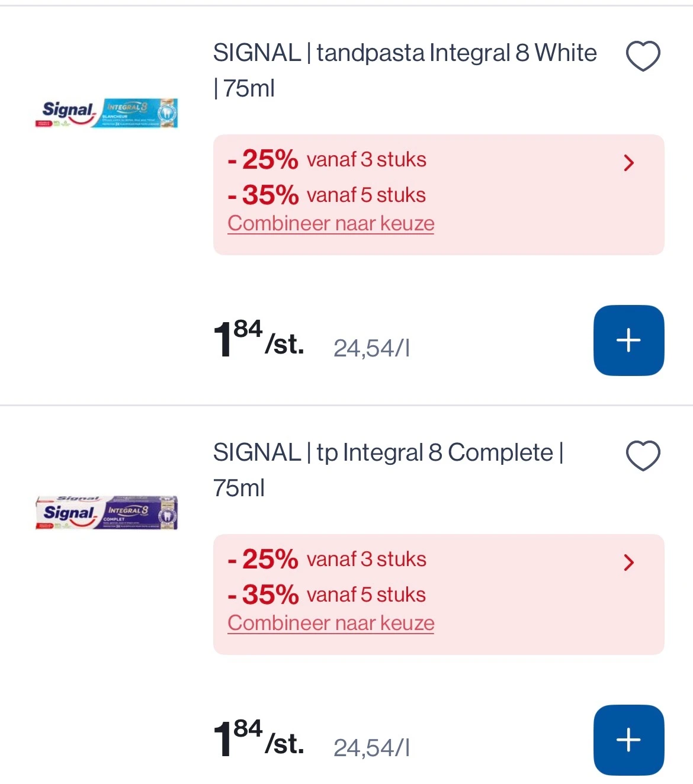Open the Signal Integral 8 Complete product image
The image size is (693, 784).
(x=107, y=512)
